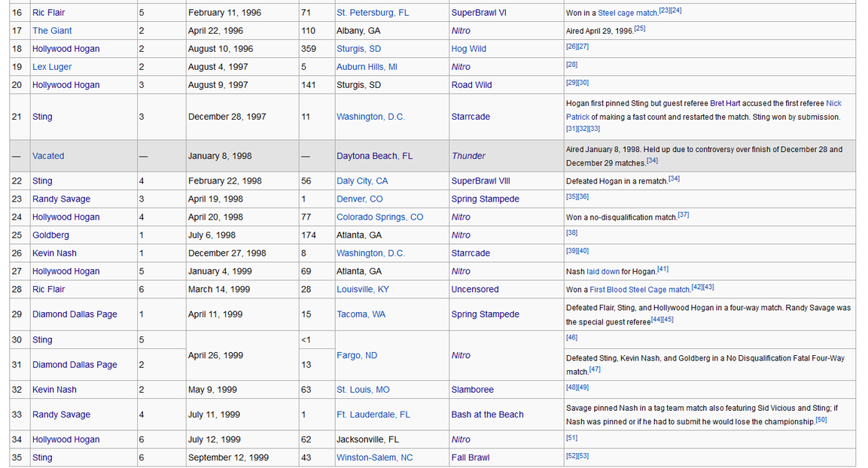Open the St. Petersburg, FL location link
This screenshot has height=468, width=868.
point(373,13)
